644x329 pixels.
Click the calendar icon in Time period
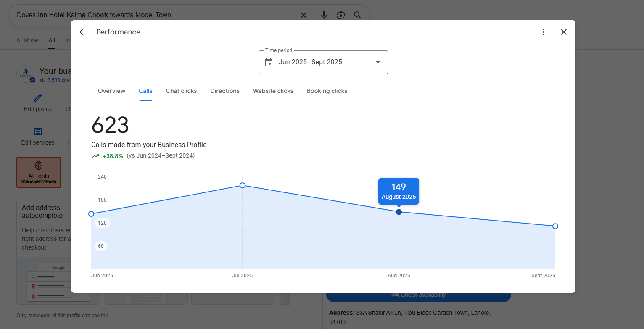tap(269, 62)
